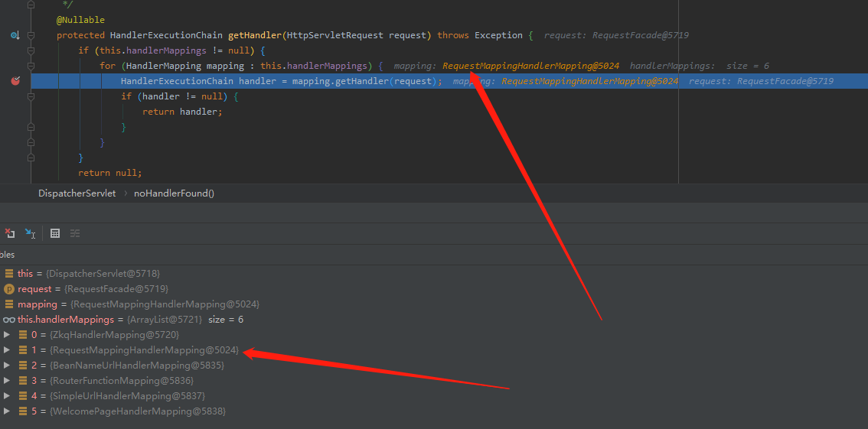868x429 pixels.
Task: Click the 'return null;' statement
Action: click(110, 173)
